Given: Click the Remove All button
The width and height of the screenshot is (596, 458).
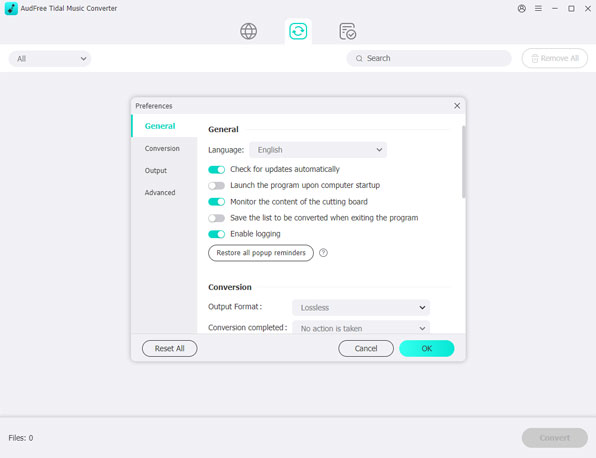Looking at the screenshot, I should (x=555, y=58).
